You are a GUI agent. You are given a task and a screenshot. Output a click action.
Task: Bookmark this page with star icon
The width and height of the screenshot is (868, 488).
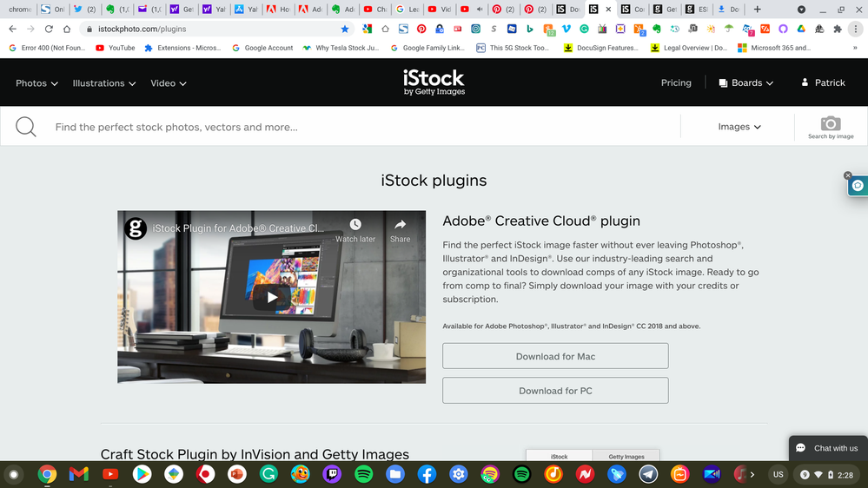pos(345,29)
